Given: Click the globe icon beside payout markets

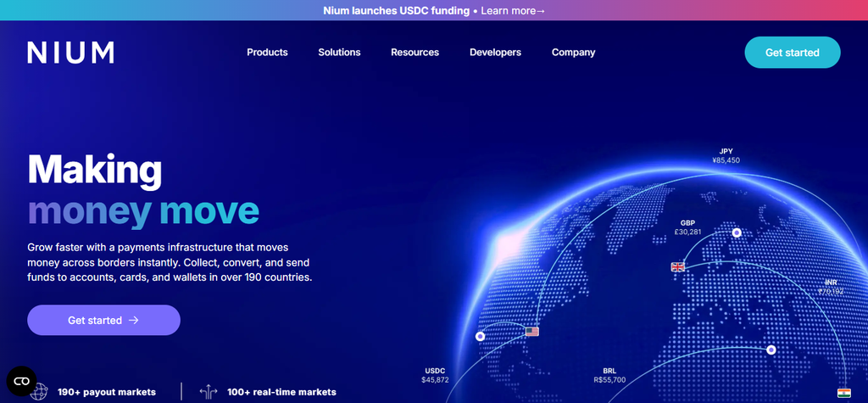Looking at the screenshot, I should point(39,392).
